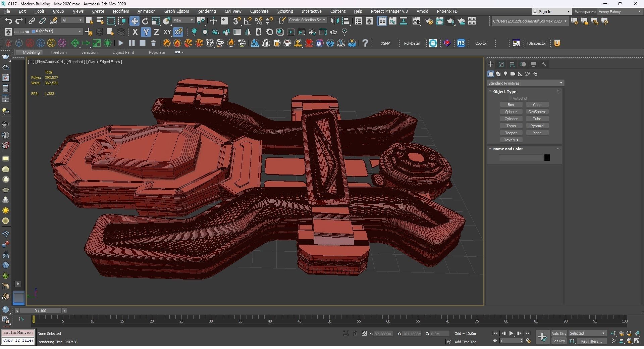
Task: Toggle the Selection Lock padlock
Action: coord(355,333)
